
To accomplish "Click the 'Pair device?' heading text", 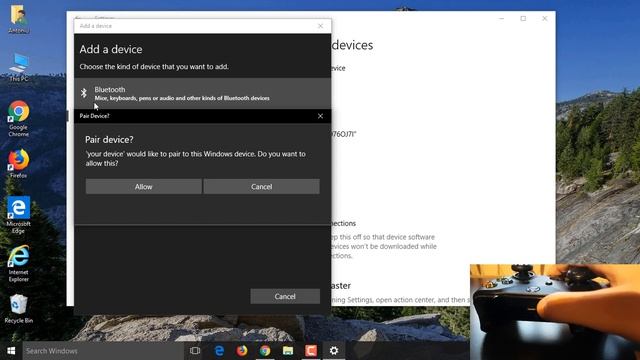I will coord(109,140).
